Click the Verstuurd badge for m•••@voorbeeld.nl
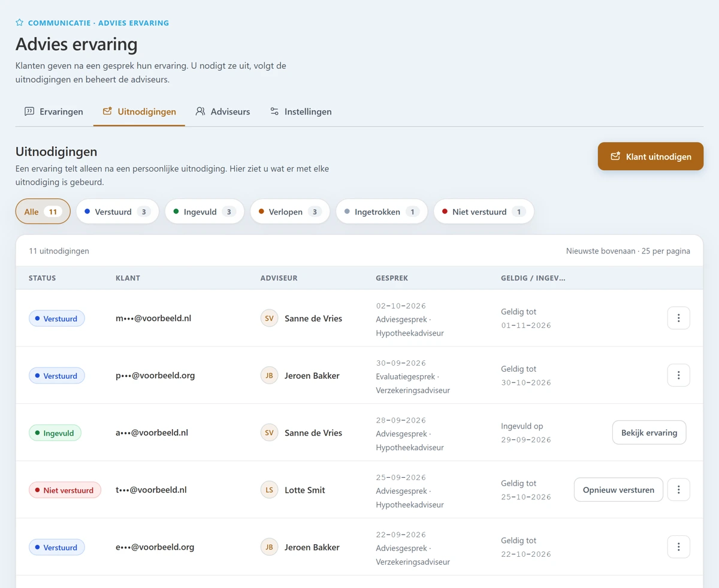This screenshot has height=588, width=719. (57, 318)
